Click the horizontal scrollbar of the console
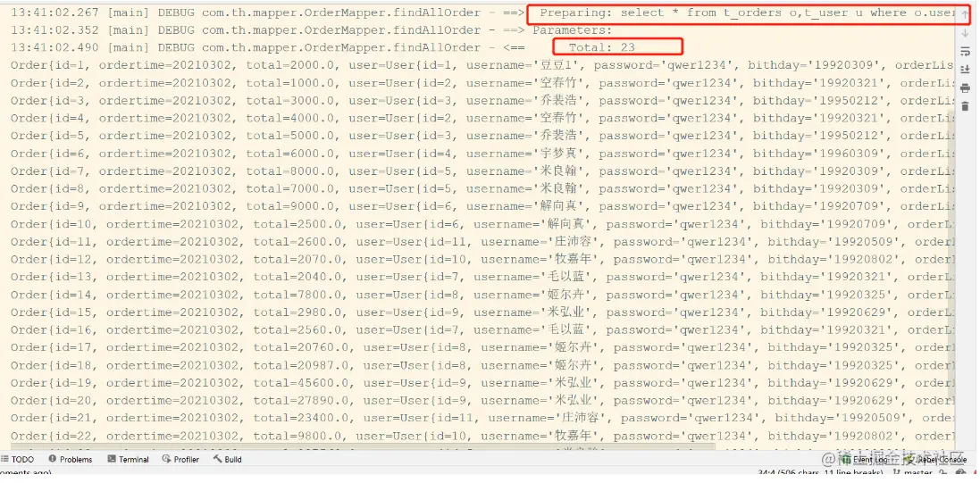980x483 pixels. click(x=363, y=446)
